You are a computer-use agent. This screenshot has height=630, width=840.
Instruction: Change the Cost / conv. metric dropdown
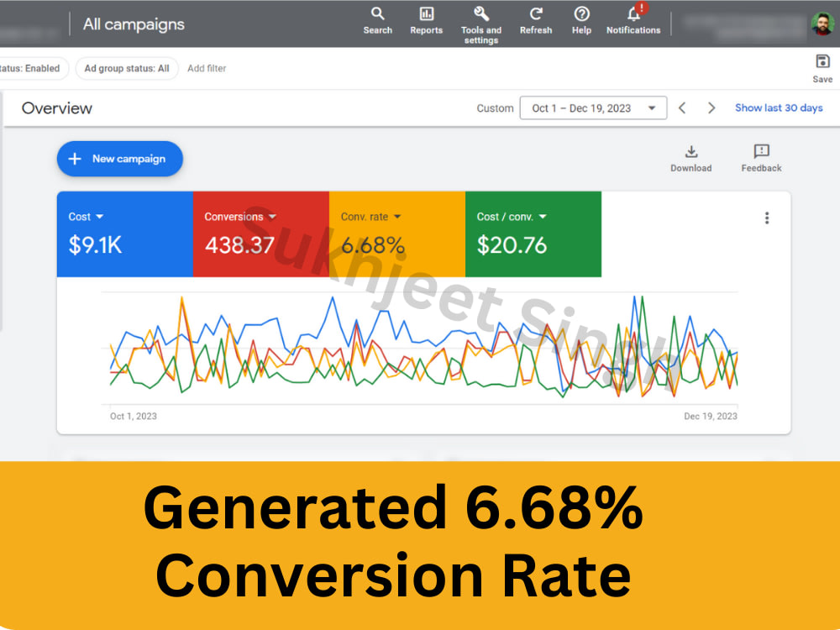point(512,217)
